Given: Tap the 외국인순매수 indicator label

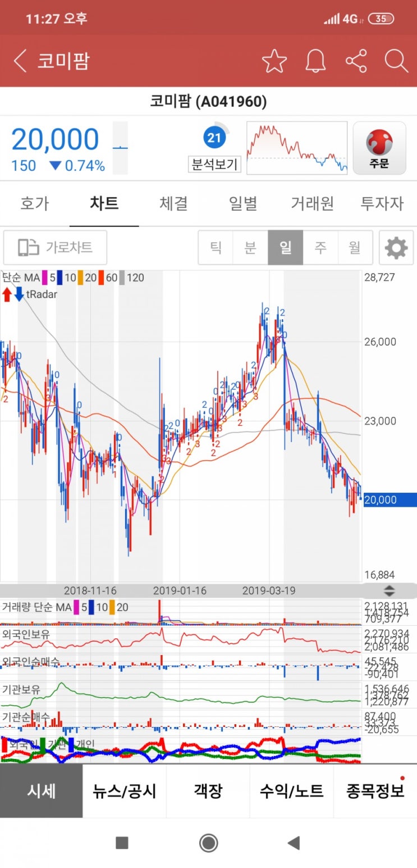Looking at the screenshot, I should pyautogui.click(x=30, y=662).
